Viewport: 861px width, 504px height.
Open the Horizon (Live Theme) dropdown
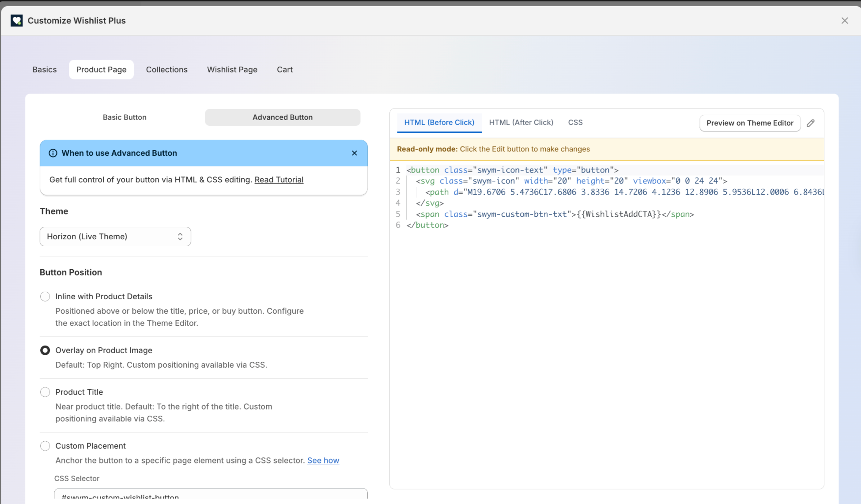[x=115, y=237]
